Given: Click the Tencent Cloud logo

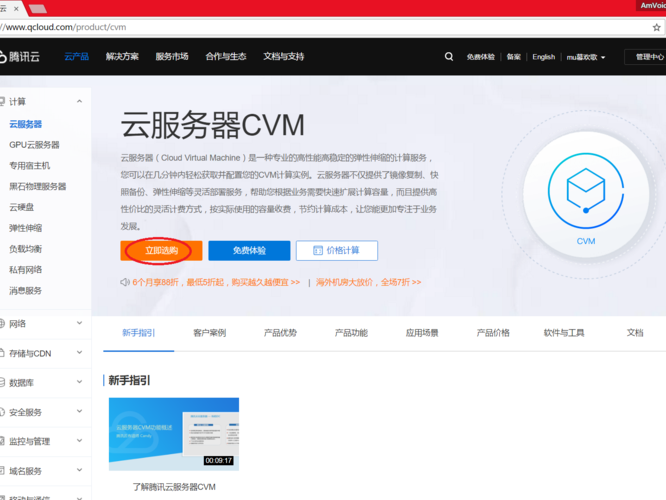Looking at the screenshot, I should (x=20, y=56).
